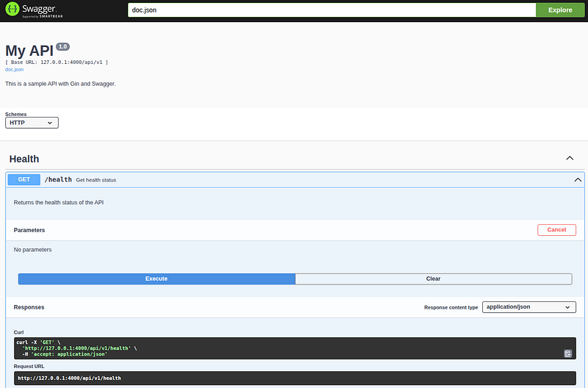Click the /health endpoint path
588x388 pixels.
[x=58, y=179]
